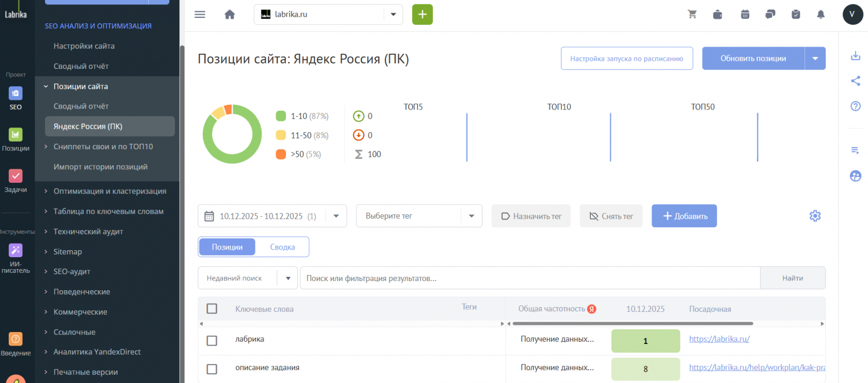Click the green plus add-site button
868x383 pixels.
pos(422,15)
